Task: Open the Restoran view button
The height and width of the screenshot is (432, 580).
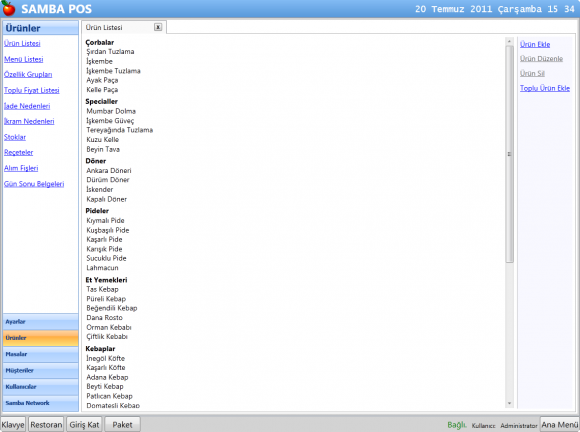Action: pyautogui.click(x=46, y=425)
